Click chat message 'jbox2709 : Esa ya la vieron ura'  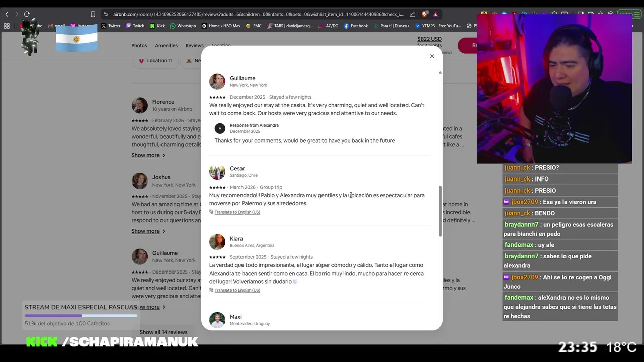point(560,202)
